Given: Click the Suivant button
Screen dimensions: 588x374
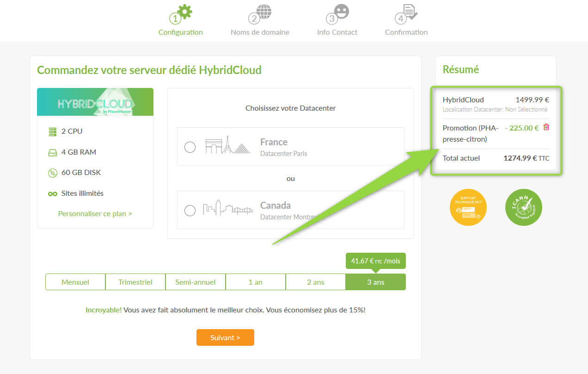Looking at the screenshot, I should click(225, 337).
